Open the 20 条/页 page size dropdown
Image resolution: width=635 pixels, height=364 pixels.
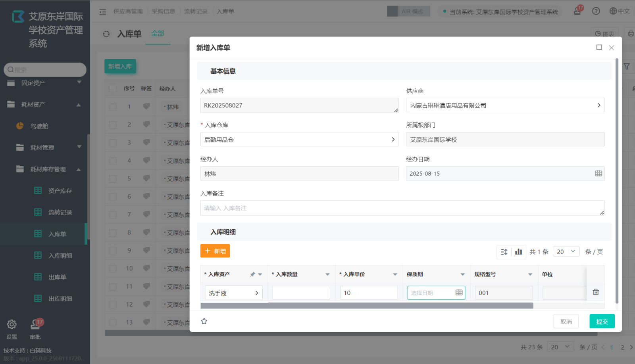566,252
